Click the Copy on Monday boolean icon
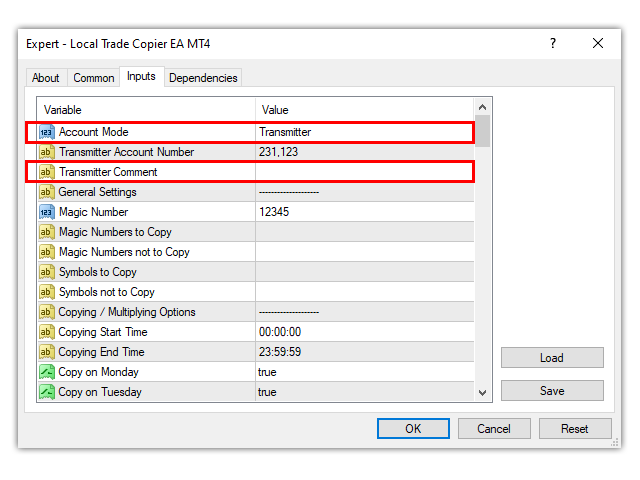 coord(46,372)
